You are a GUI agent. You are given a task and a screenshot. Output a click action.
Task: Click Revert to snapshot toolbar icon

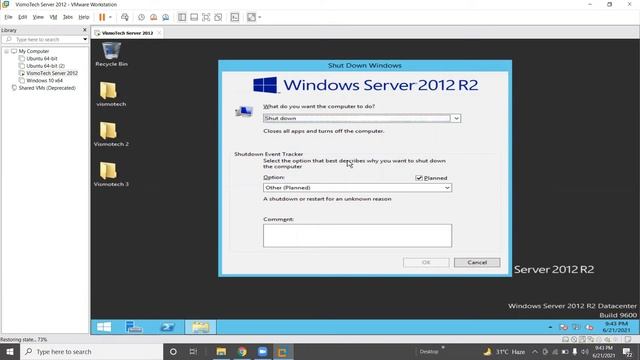[153, 17]
